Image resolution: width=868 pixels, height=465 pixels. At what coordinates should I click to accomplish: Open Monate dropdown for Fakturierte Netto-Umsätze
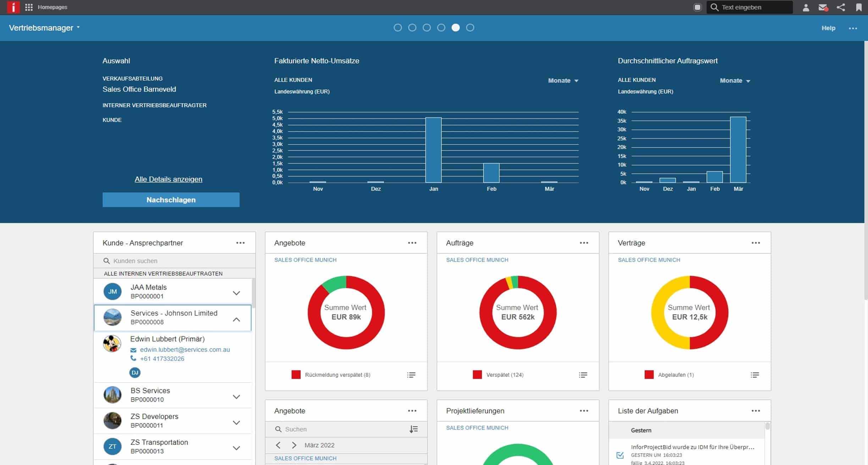[x=563, y=80]
